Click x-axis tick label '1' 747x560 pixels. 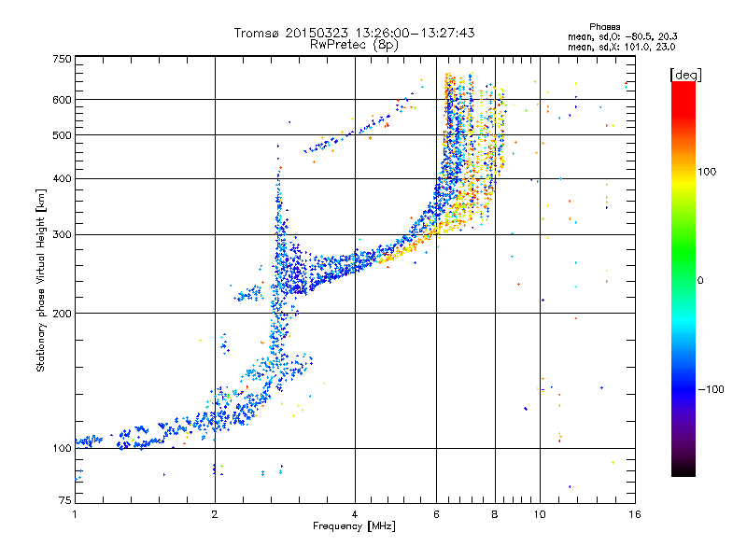point(75,514)
